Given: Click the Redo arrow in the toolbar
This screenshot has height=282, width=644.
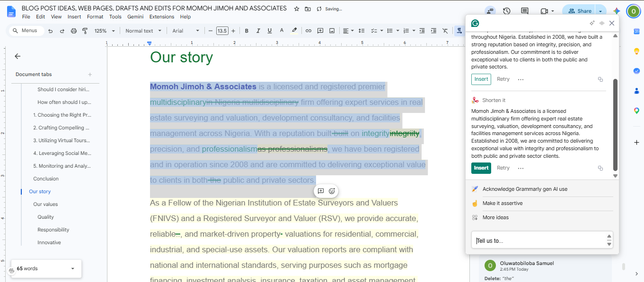Looking at the screenshot, I should [62, 31].
